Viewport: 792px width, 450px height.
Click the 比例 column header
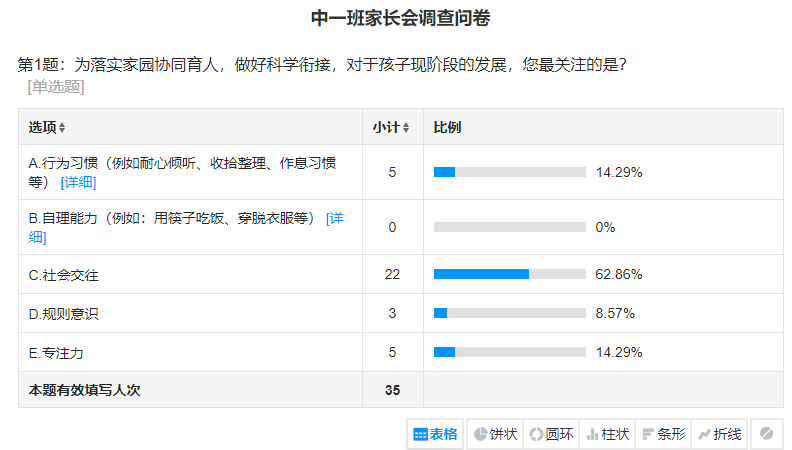pyautogui.click(x=448, y=127)
